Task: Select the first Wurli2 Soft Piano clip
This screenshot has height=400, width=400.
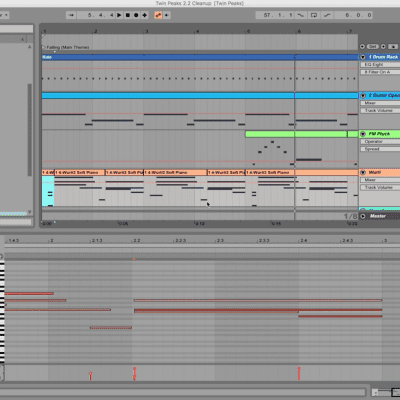Action: [x=79, y=172]
